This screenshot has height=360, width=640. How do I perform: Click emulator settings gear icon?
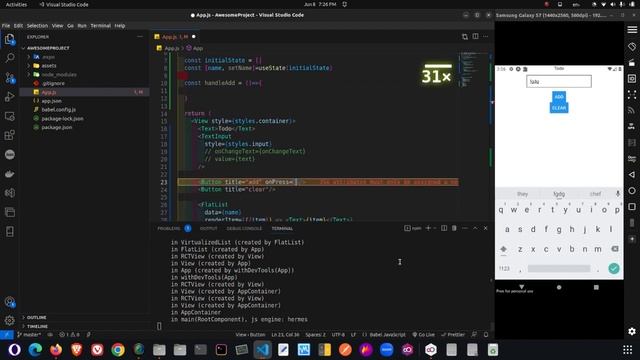[x=632, y=331]
